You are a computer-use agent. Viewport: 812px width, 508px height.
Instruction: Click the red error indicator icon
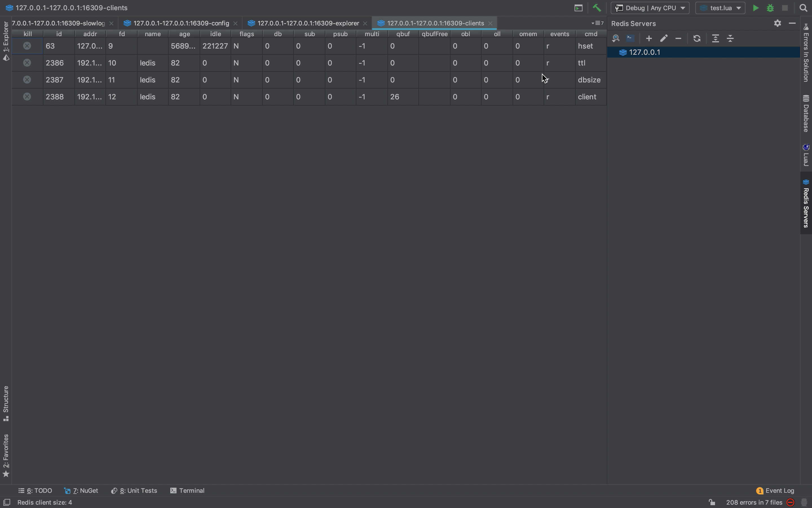[x=791, y=502]
